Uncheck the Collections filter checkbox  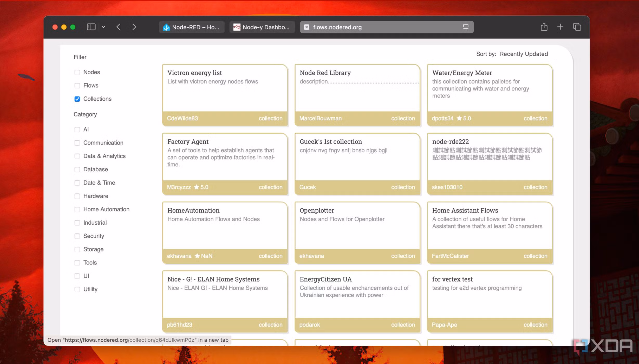(x=77, y=99)
